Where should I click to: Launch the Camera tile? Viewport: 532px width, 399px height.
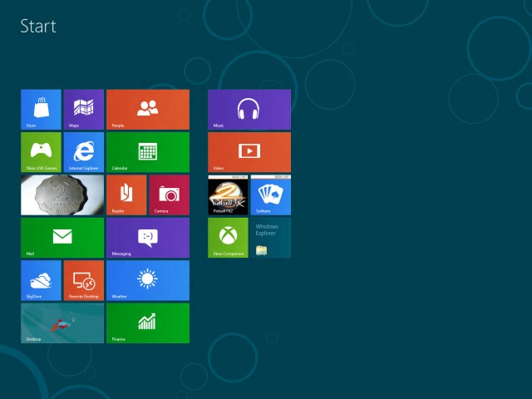tap(170, 195)
